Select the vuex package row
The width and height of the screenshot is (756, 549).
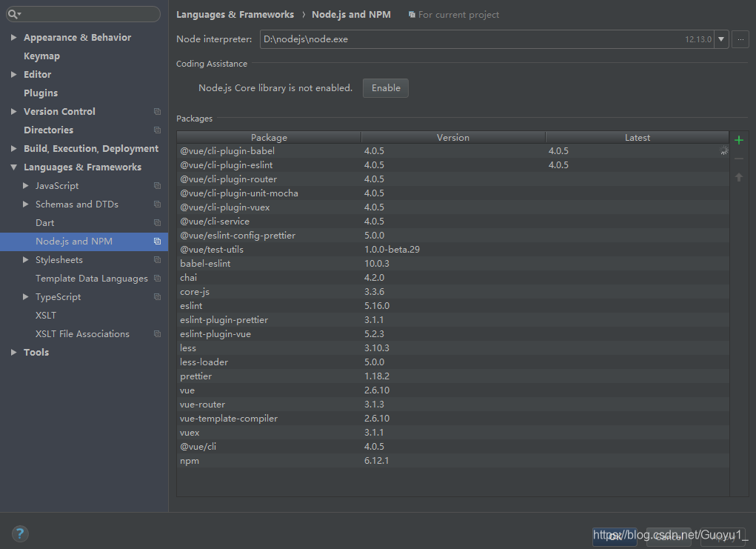(x=452, y=432)
